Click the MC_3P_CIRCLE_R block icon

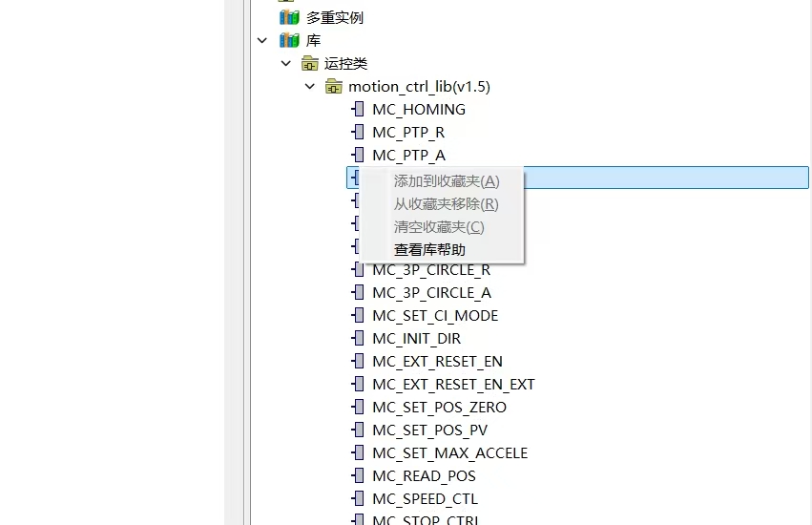click(x=357, y=269)
